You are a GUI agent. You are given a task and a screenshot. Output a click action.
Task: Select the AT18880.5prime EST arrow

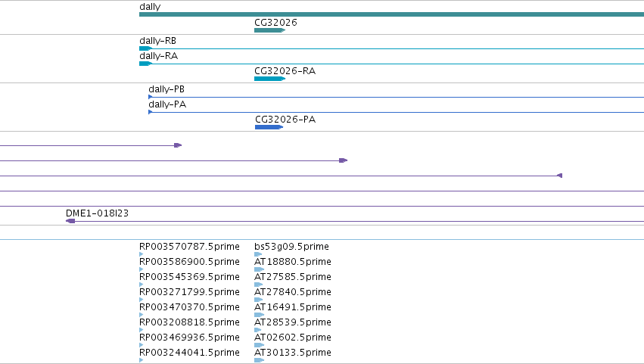click(259, 269)
